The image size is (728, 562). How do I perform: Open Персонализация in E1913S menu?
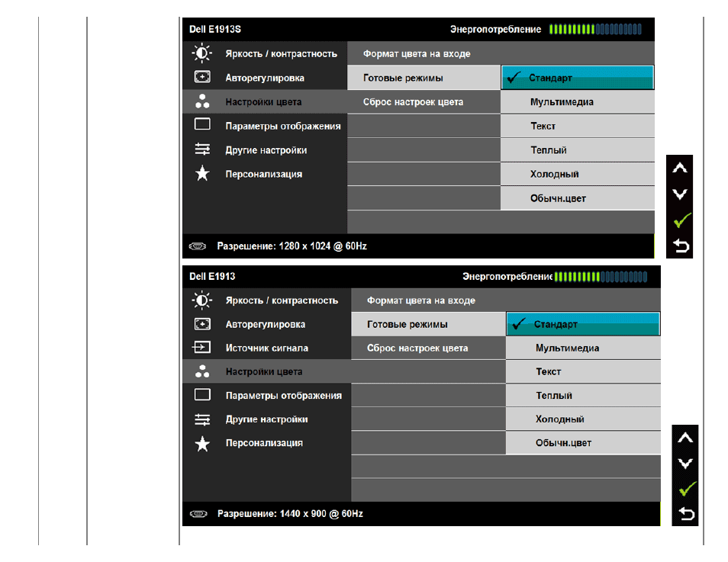[x=265, y=174]
